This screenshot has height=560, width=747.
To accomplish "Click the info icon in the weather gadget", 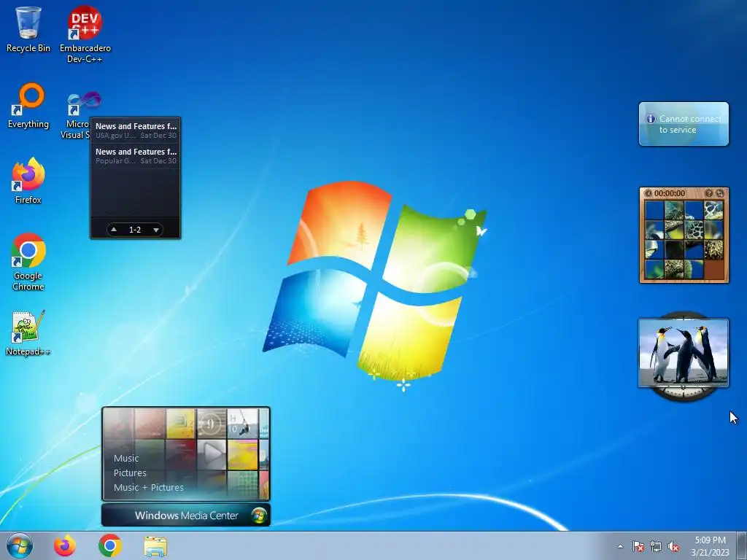I will (x=650, y=119).
